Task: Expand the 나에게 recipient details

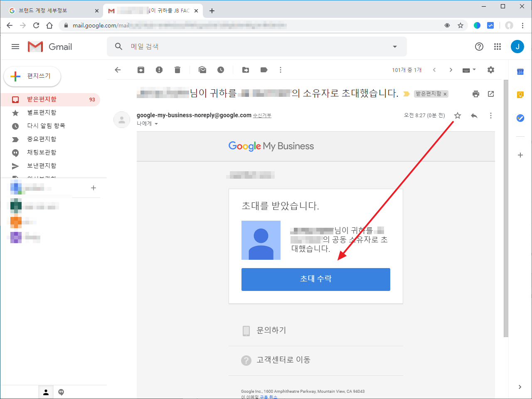Action: tap(156, 124)
